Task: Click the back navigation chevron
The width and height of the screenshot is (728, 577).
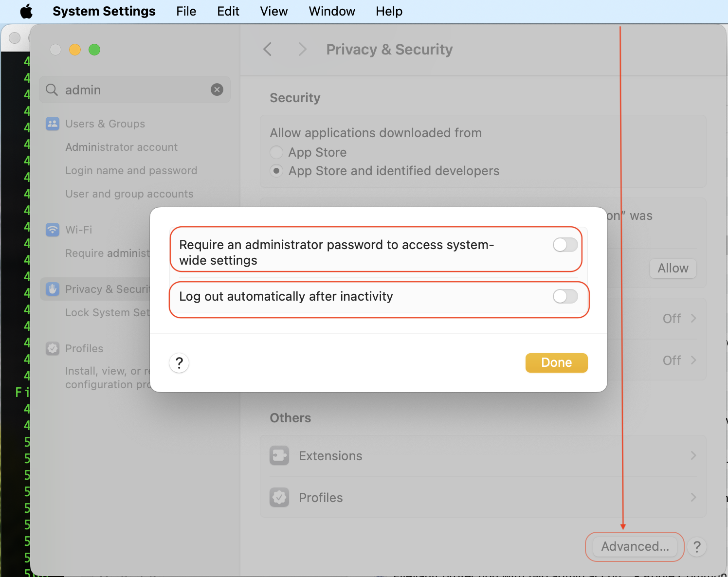Action: click(x=267, y=49)
